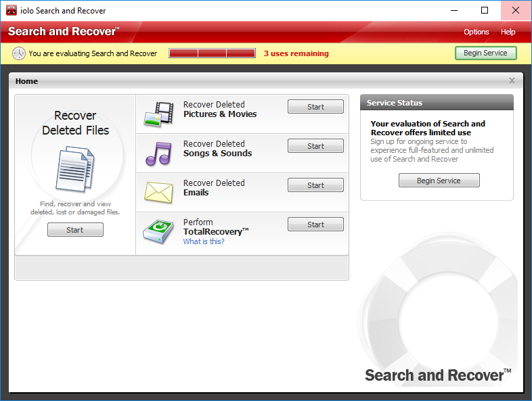This screenshot has height=401, width=532.
Task: Click the 'Recover Deleted Pictures & Movies' label
Action: 220,109
